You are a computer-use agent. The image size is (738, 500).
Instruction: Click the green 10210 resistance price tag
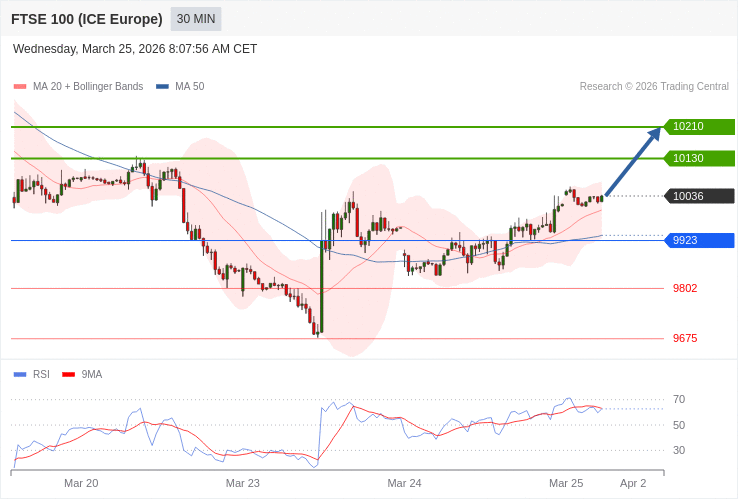coord(699,127)
